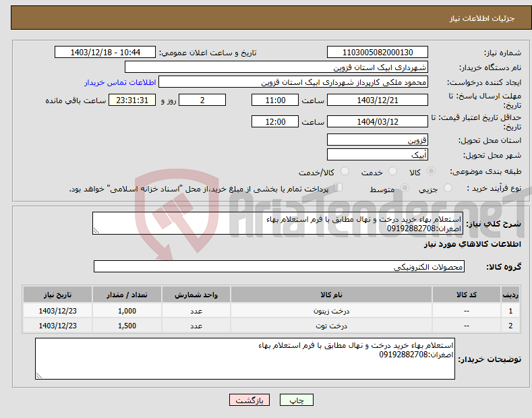Click the announcement date field 1403/12/18 - 10:44
Image resolution: width=532 pixels, height=418 pixels.
click(105, 53)
